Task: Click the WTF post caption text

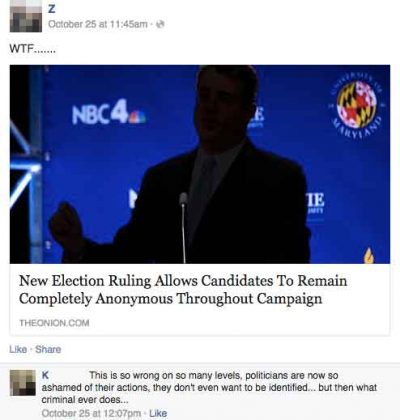Action: [33, 50]
